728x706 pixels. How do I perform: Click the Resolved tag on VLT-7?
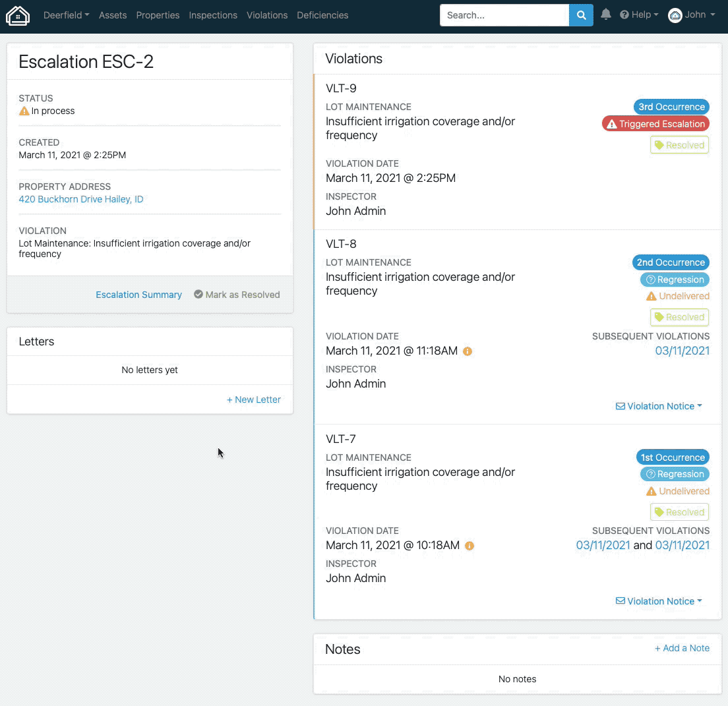point(679,512)
